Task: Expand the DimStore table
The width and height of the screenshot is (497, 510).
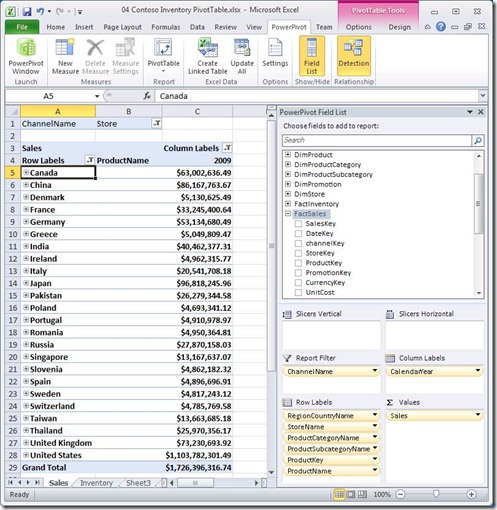Action: tap(288, 194)
